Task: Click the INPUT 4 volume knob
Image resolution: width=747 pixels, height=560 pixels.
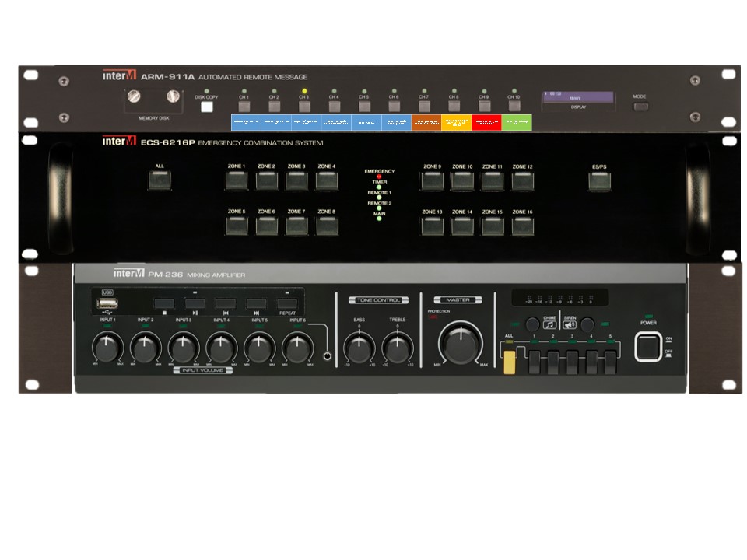Action: click(x=222, y=348)
